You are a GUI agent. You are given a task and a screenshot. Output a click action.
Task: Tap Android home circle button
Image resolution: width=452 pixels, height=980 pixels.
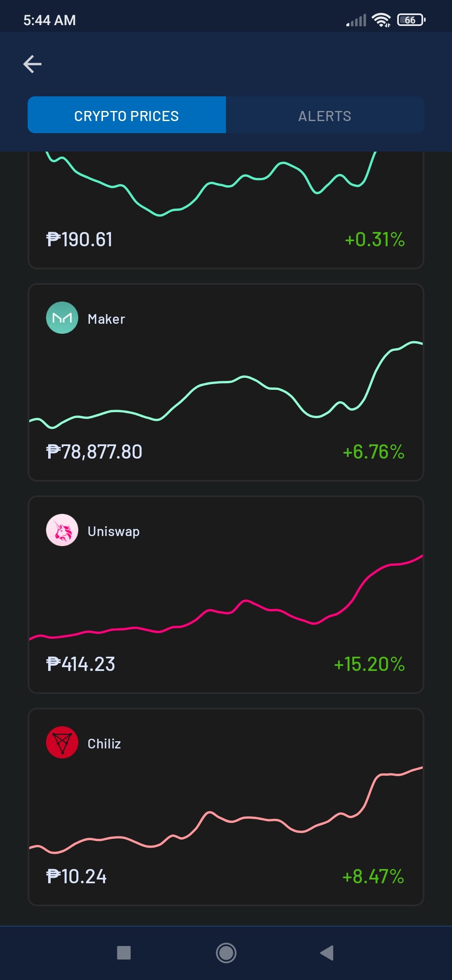pos(226,953)
